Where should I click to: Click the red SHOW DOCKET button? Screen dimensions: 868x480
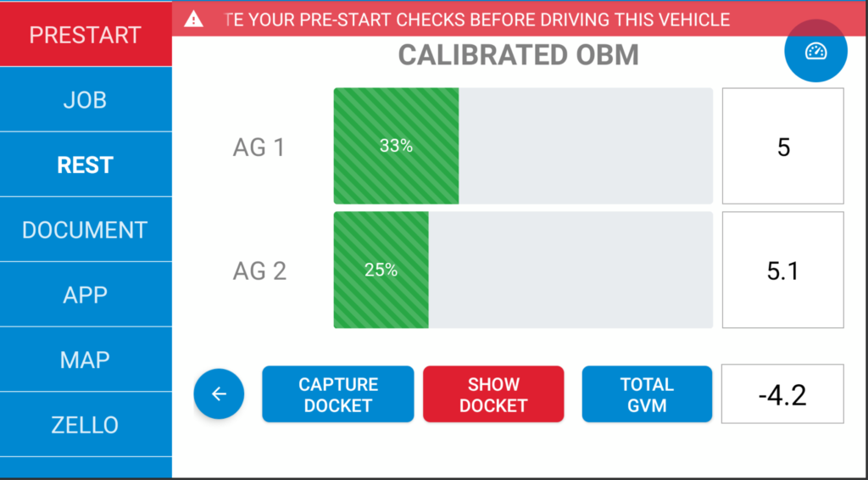[493, 394]
